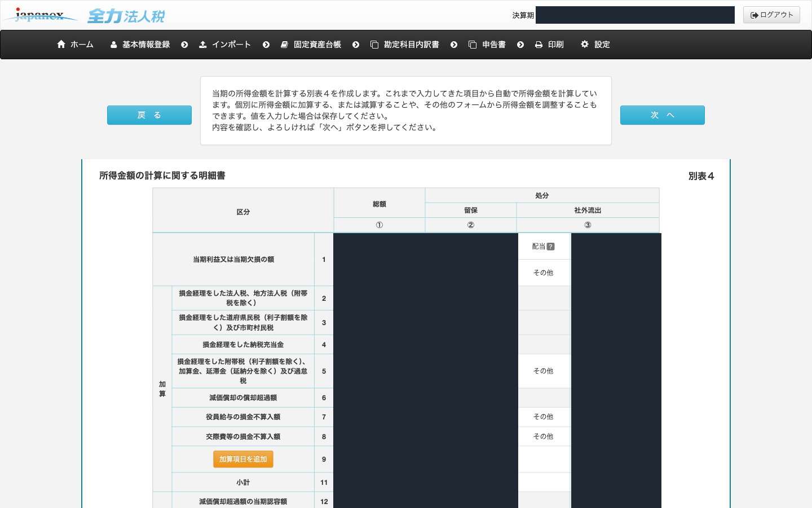Screen dimensions: 812x508
Task: Click the 損金経理をした法人税、地方法人税 row label
Action: point(243,298)
